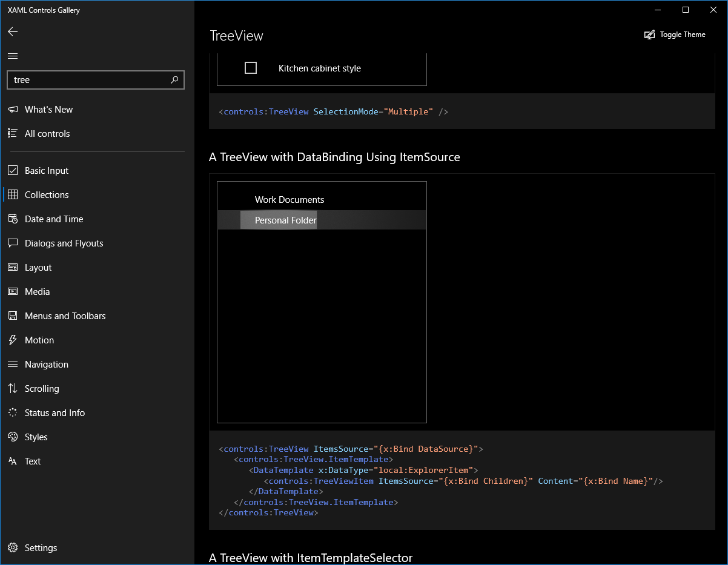Click the Collections grid icon
The width and height of the screenshot is (728, 565).
[x=13, y=194]
